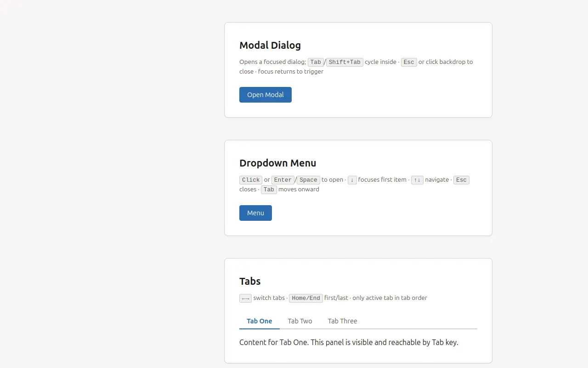Image resolution: width=588 pixels, height=368 pixels.
Task: Click the Esc key label in Dropdown Menu
Action: point(461,180)
